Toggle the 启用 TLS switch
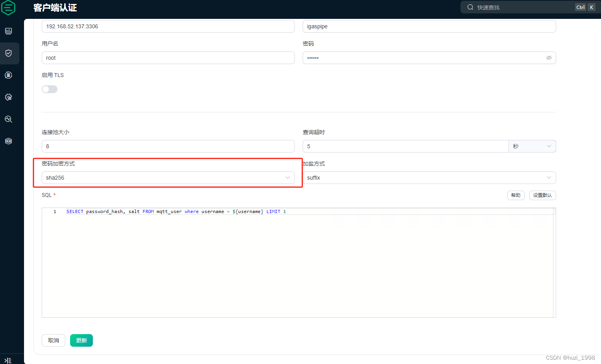 [50, 89]
